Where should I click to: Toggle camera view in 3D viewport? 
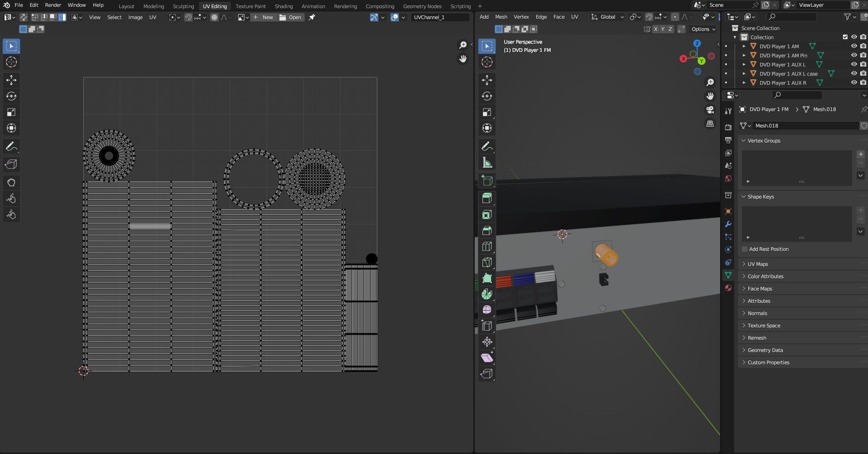pyautogui.click(x=710, y=110)
